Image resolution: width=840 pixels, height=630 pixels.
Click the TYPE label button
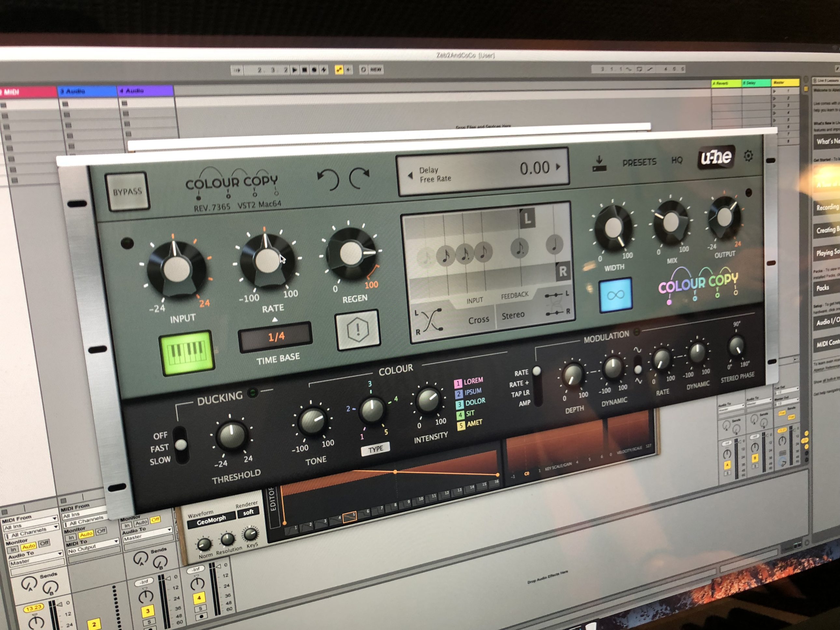coord(375,449)
